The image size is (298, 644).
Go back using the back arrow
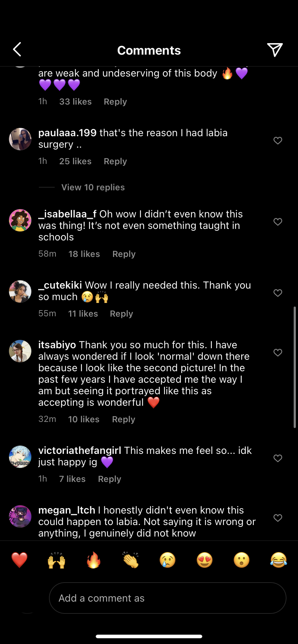click(17, 50)
